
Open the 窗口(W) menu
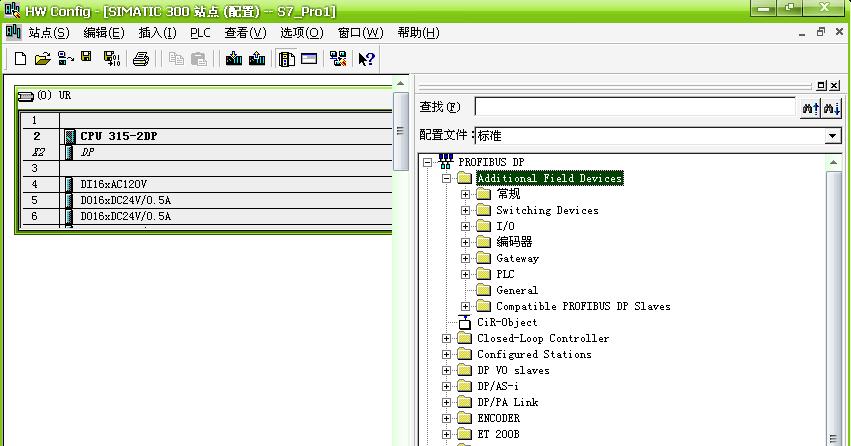click(x=360, y=33)
